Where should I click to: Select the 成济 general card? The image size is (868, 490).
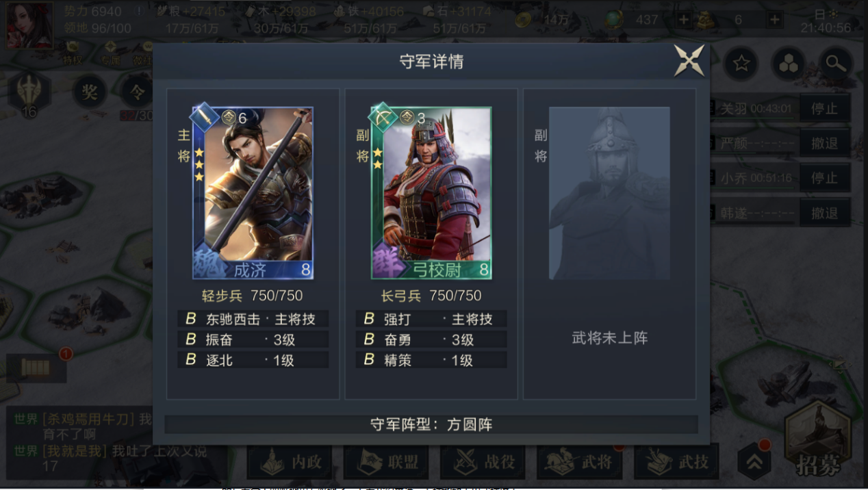click(x=252, y=192)
